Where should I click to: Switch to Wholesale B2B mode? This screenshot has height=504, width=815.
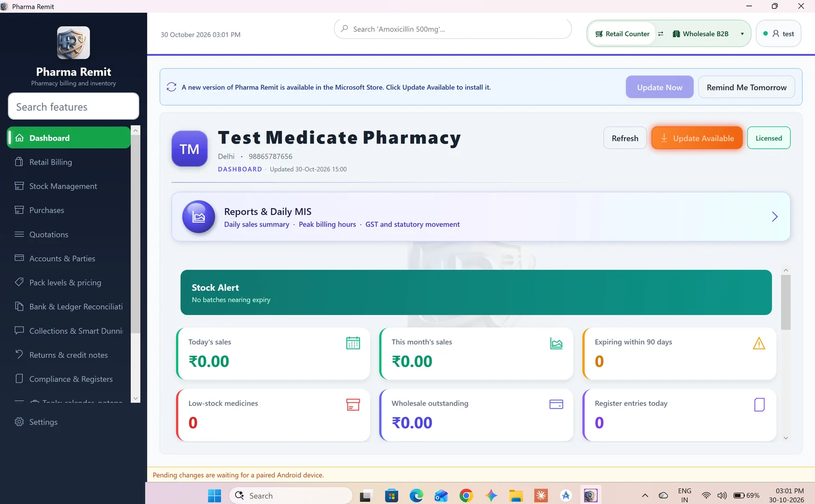700,34
